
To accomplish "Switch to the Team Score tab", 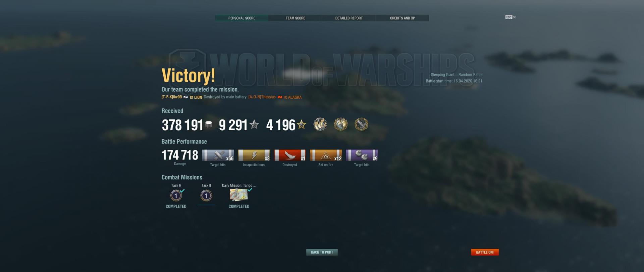I will pos(295,18).
